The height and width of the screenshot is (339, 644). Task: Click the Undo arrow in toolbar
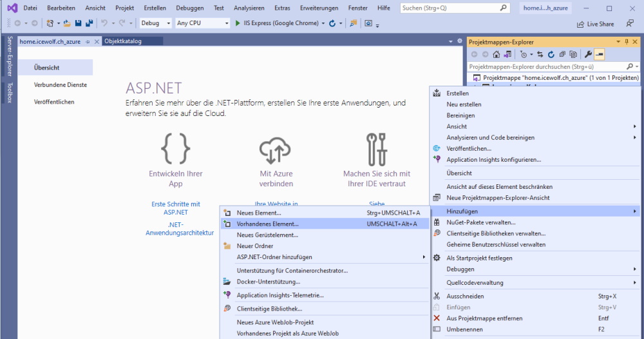point(104,23)
